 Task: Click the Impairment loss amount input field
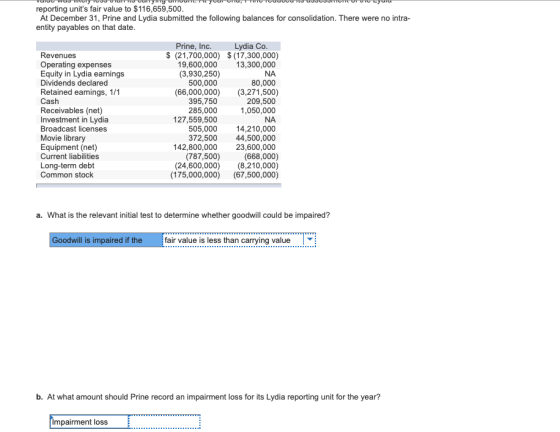pyautogui.click(x=164, y=422)
